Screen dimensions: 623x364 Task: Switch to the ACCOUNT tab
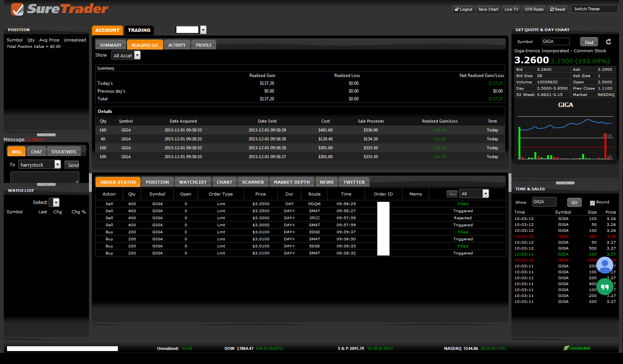pos(107,30)
